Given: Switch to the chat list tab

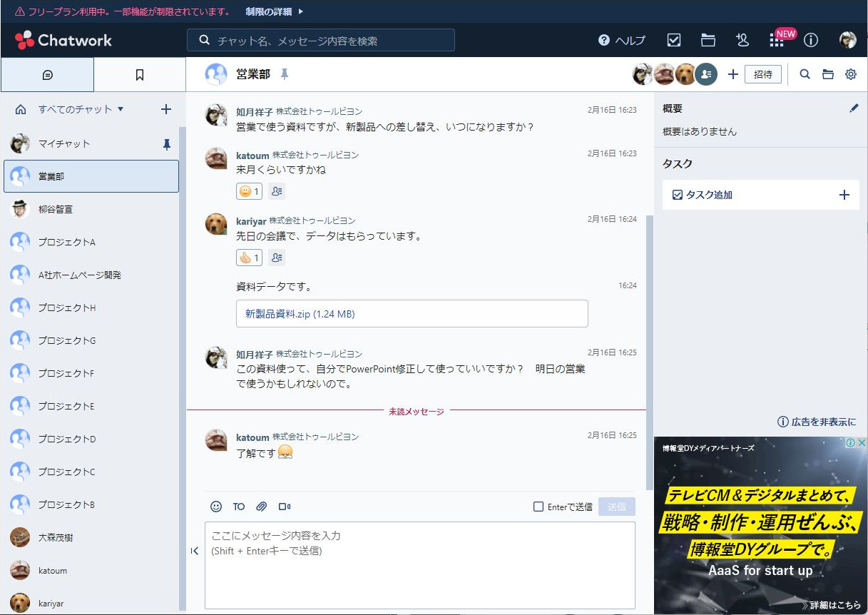Looking at the screenshot, I should click(x=48, y=75).
